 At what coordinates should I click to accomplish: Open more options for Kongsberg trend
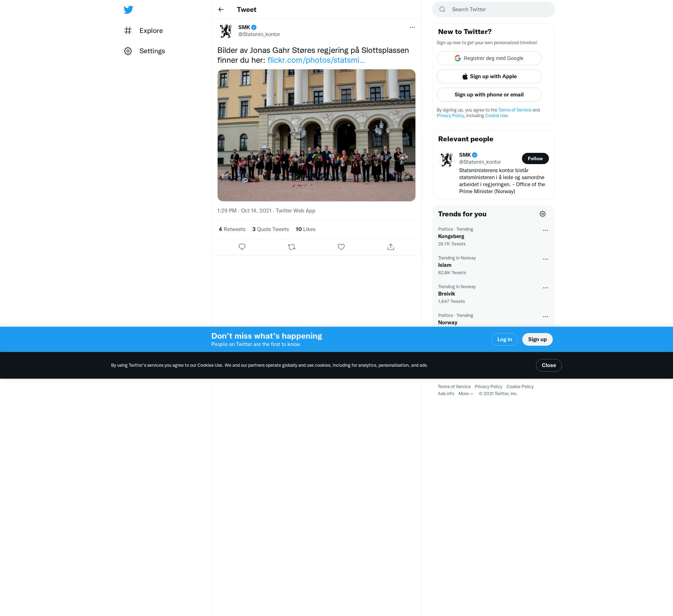click(545, 230)
